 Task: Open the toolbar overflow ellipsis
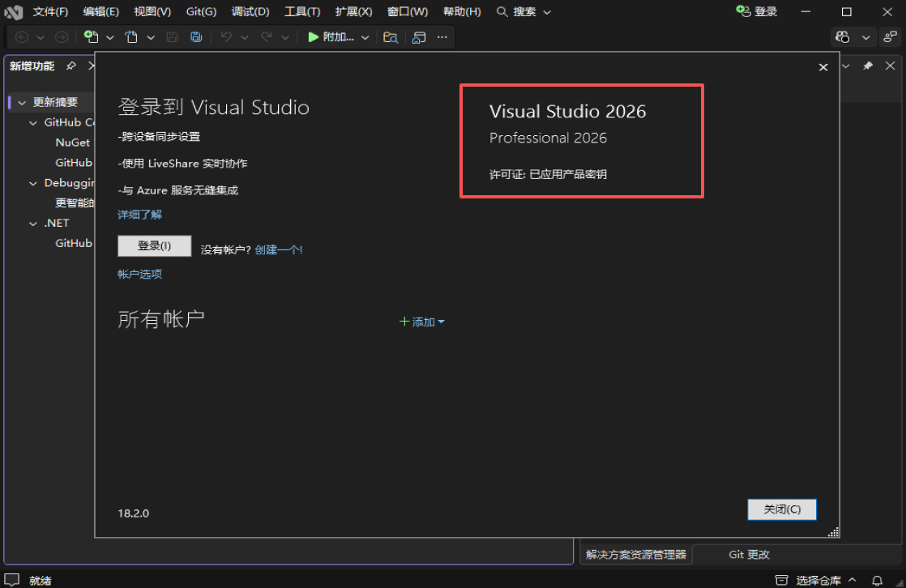442,37
